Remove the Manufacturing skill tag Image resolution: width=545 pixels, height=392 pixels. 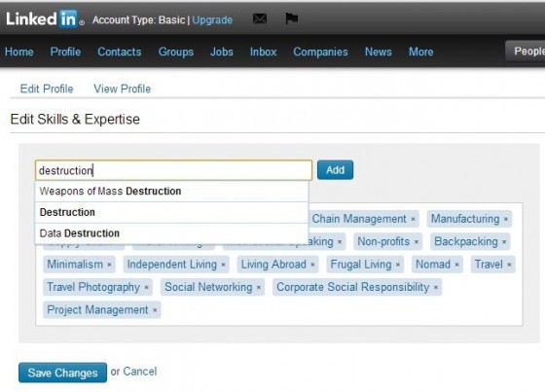(x=506, y=219)
